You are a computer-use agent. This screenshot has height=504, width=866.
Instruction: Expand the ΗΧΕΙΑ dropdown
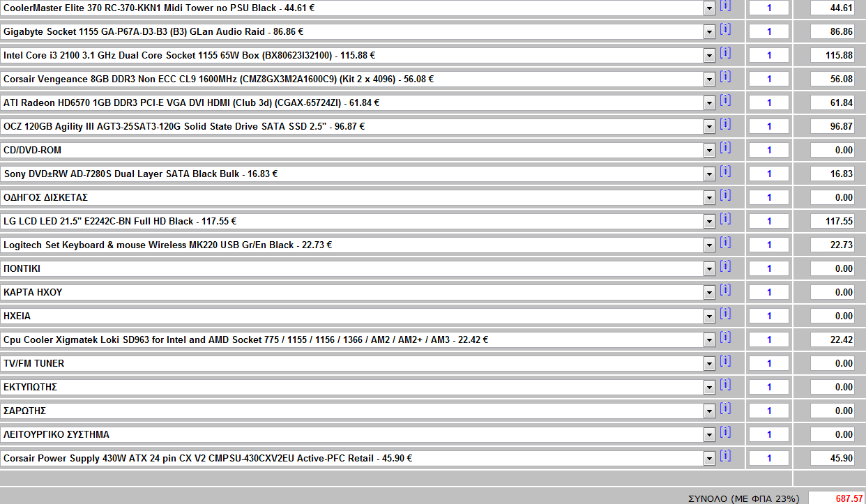point(710,316)
